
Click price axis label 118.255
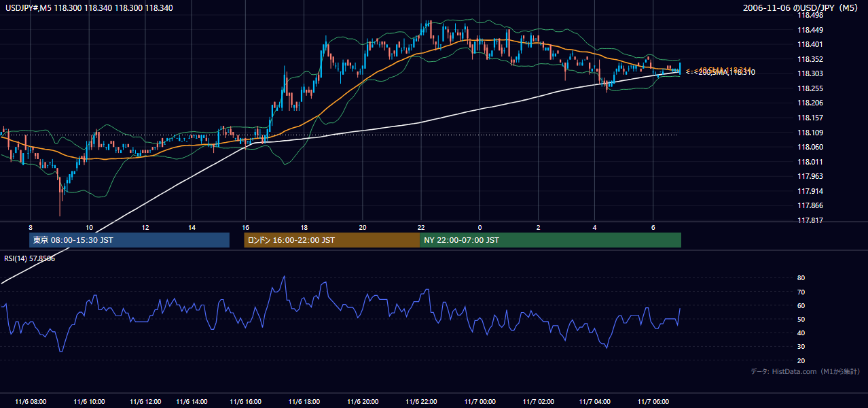pyautogui.click(x=810, y=88)
